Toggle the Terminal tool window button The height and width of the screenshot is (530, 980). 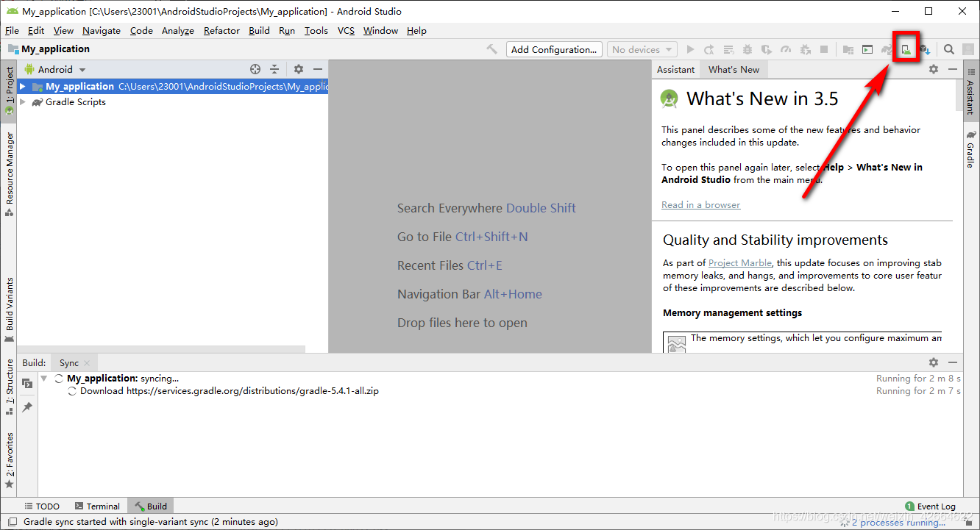pyautogui.click(x=97, y=506)
